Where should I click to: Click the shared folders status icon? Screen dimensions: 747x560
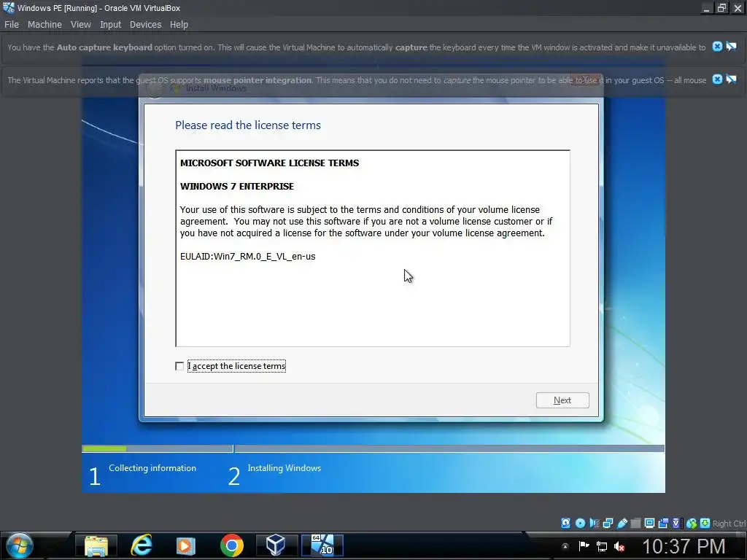click(x=635, y=524)
